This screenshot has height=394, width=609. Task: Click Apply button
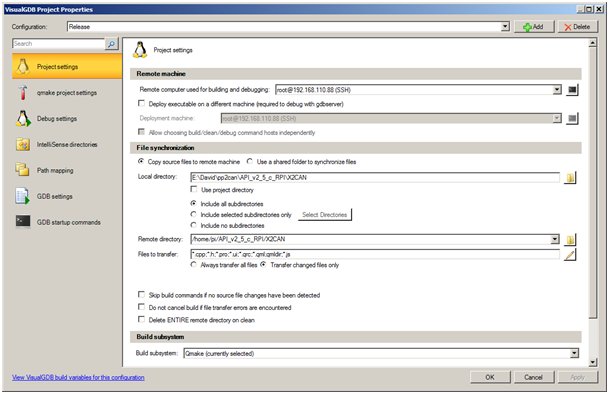(578, 377)
